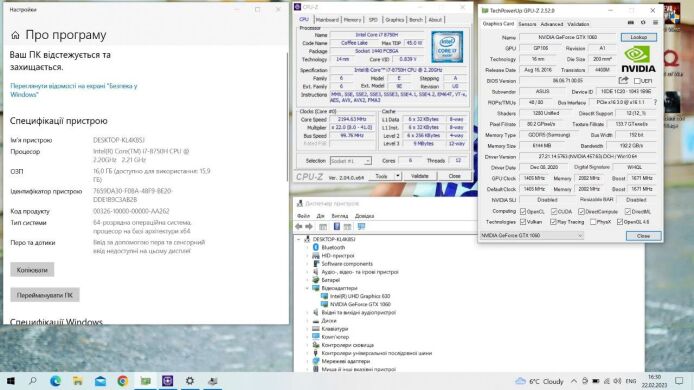Click the Перейменувати ПК button
This screenshot has height=390, width=694.
coord(45,295)
